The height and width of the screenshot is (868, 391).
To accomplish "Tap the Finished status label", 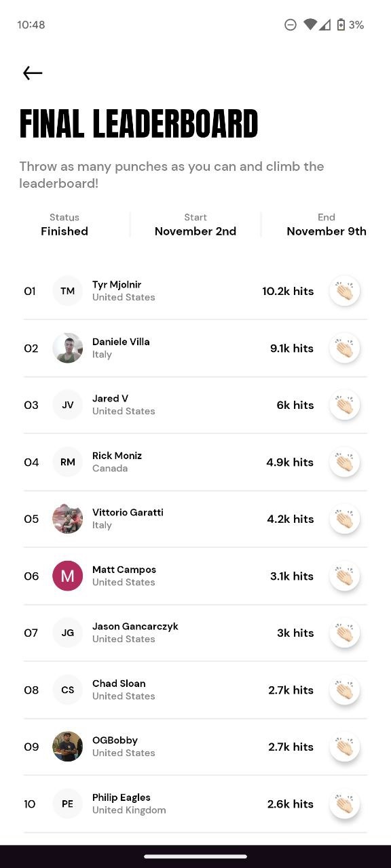I will coord(64,231).
